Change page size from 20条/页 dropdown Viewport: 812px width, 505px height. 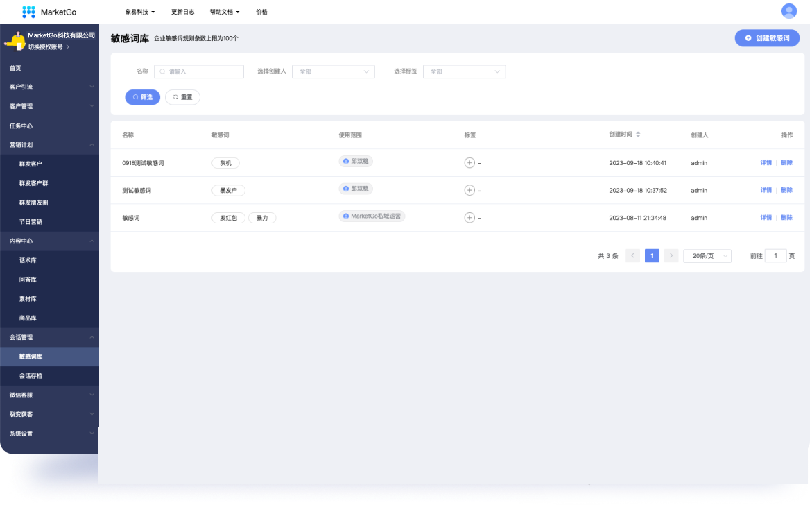pos(707,256)
